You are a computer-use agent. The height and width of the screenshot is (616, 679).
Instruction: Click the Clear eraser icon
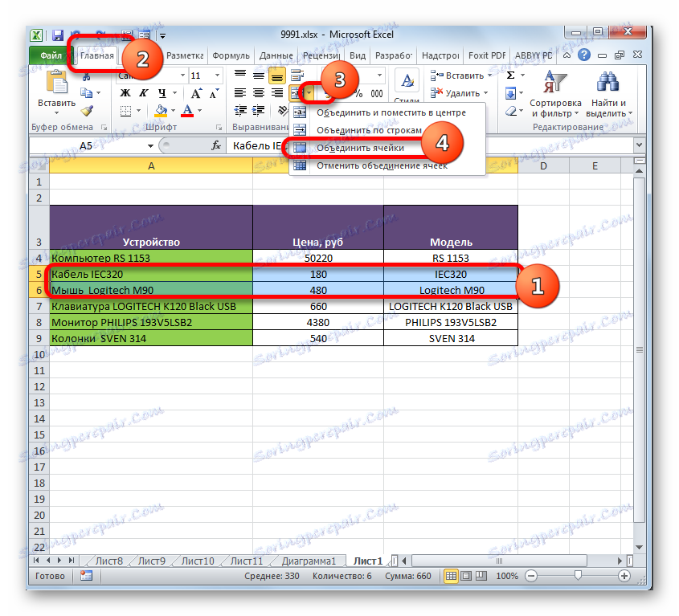click(511, 112)
